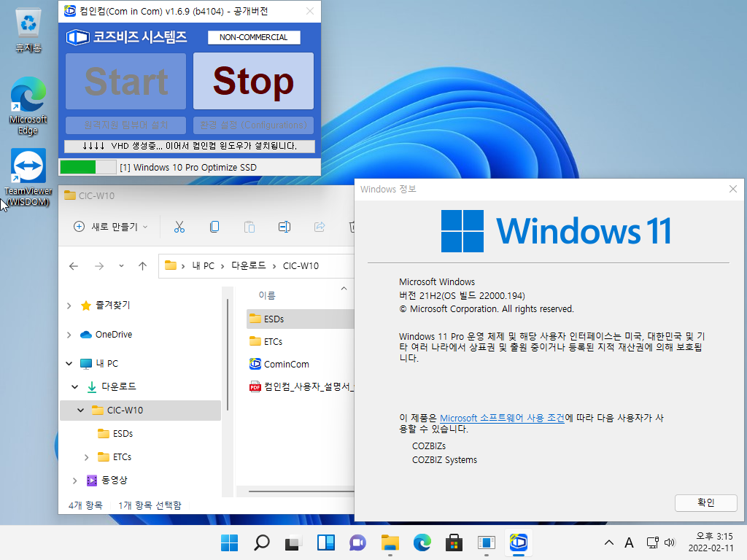The height and width of the screenshot is (560, 747).
Task: Collapse the CIC-W10 tree node
Action: tap(80, 410)
